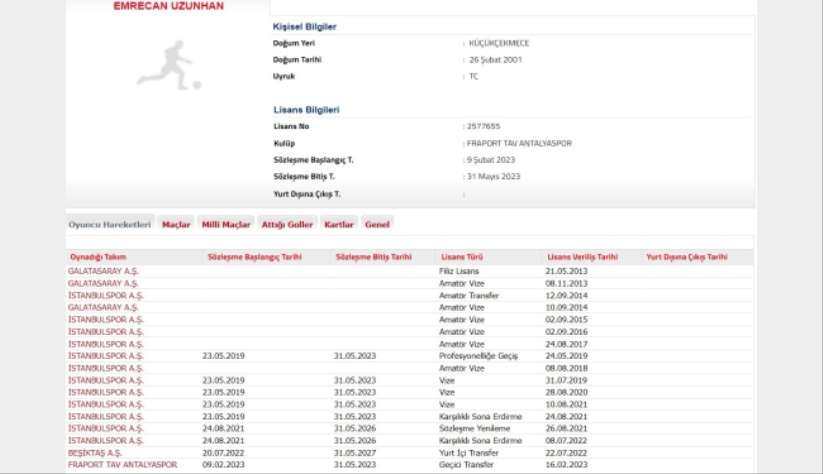Click the Sözleşme Başlangıç Tarihi column header
This screenshot has width=823, height=474.
pyautogui.click(x=255, y=257)
